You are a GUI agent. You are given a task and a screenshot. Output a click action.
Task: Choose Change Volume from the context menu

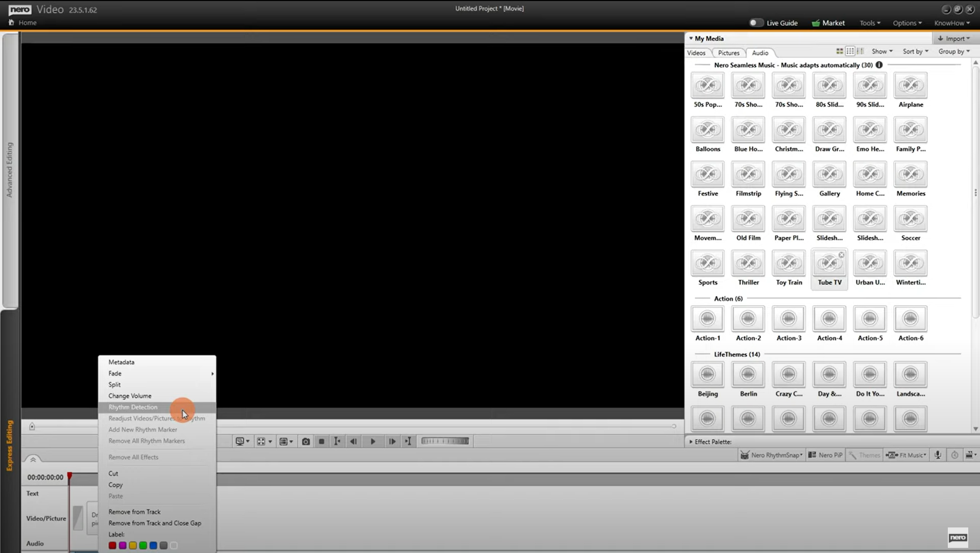point(157,396)
